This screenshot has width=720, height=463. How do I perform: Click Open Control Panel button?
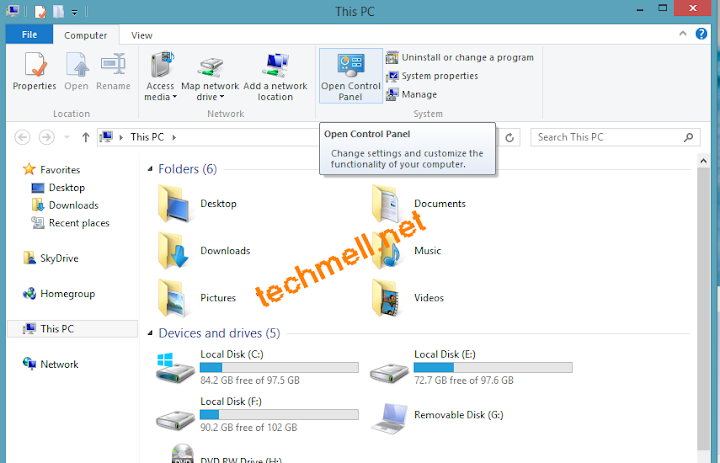click(x=351, y=76)
